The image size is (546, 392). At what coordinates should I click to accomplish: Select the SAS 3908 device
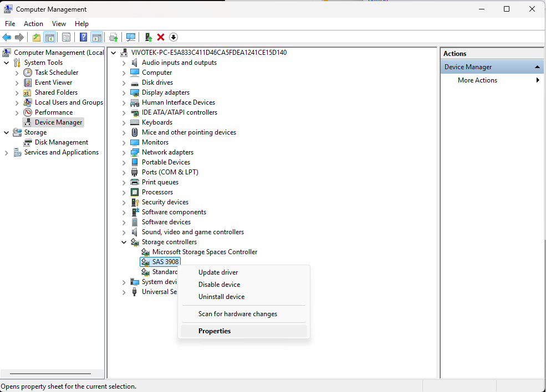[x=165, y=261]
